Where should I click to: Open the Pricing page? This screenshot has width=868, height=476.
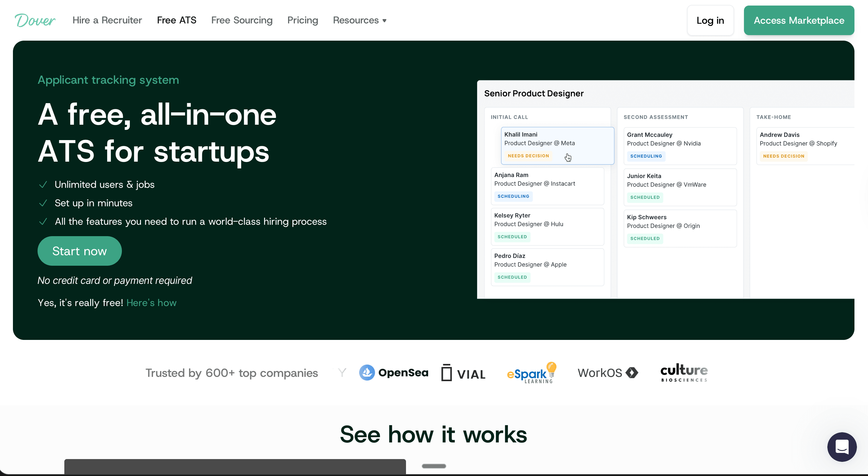click(x=303, y=20)
